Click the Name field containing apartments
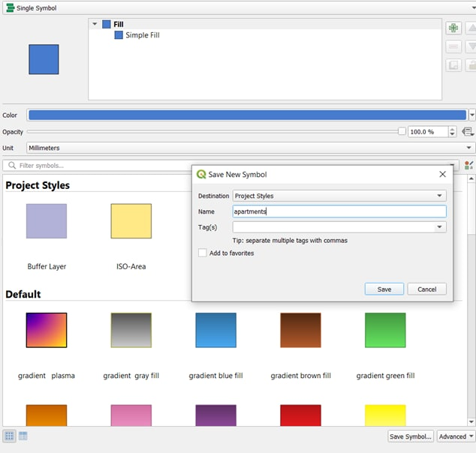Screen dimensions: 476x453 point(339,211)
